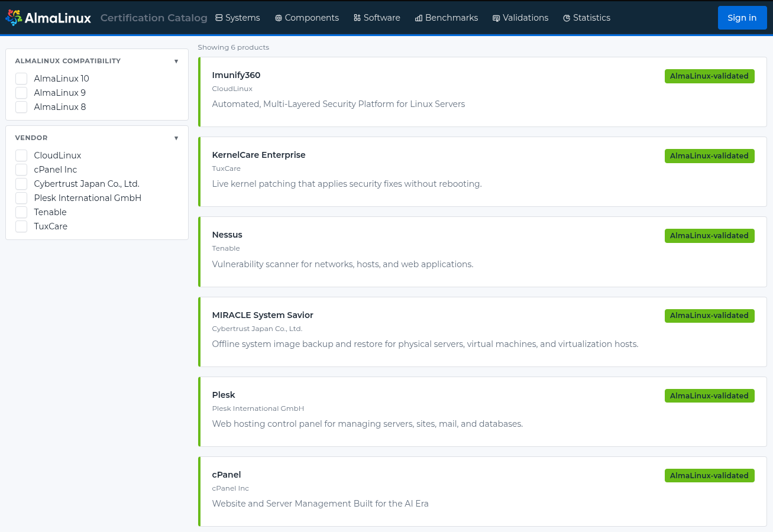Enable the Tenable vendor filter
Viewport: 773px width, 532px height.
pos(21,212)
